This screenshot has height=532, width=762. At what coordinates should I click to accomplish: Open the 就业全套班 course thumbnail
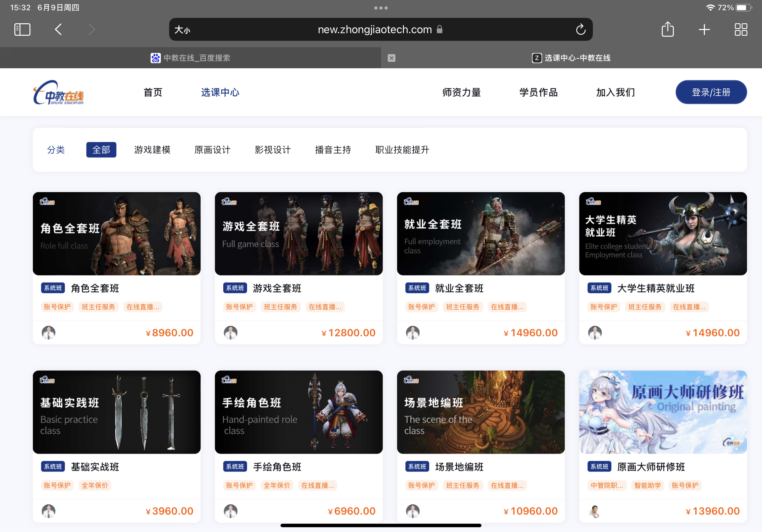click(x=481, y=233)
